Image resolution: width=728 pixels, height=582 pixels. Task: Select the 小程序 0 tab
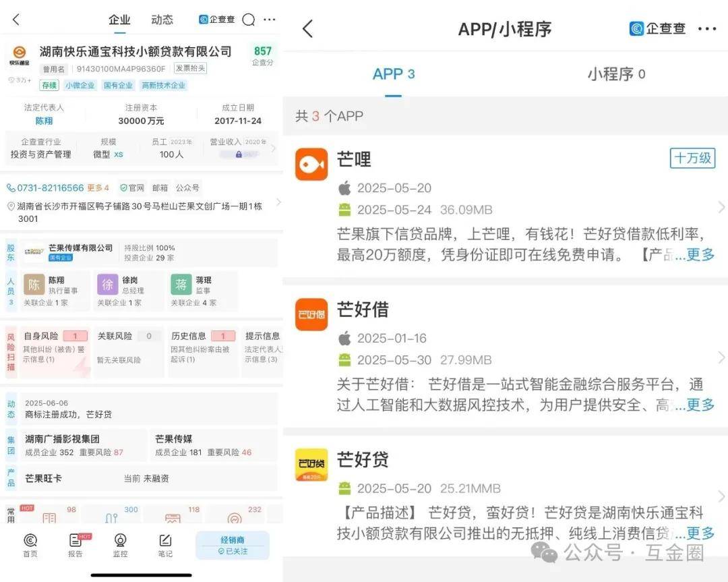(x=616, y=74)
